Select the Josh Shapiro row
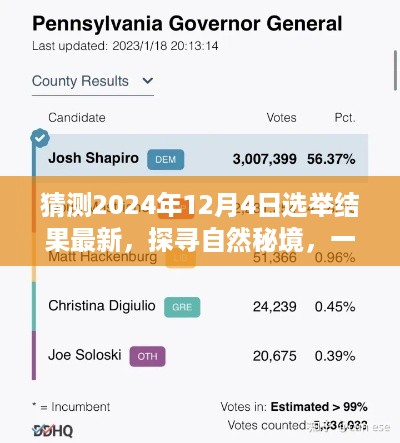The height and width of the screenshot is (443, 400). [x=202, y=159]
